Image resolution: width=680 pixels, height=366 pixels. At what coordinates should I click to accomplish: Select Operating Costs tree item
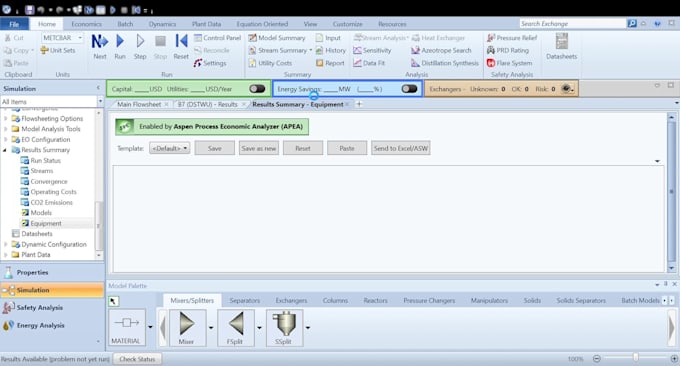tap(53, 192)
